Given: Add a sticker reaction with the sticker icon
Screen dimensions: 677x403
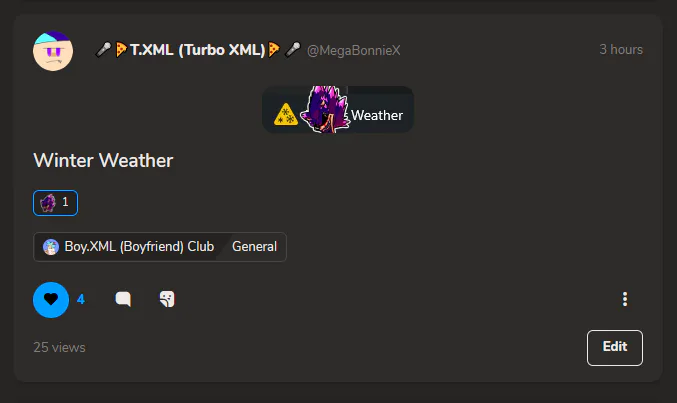Looking at the screenshot, I should tap(167, 299).
